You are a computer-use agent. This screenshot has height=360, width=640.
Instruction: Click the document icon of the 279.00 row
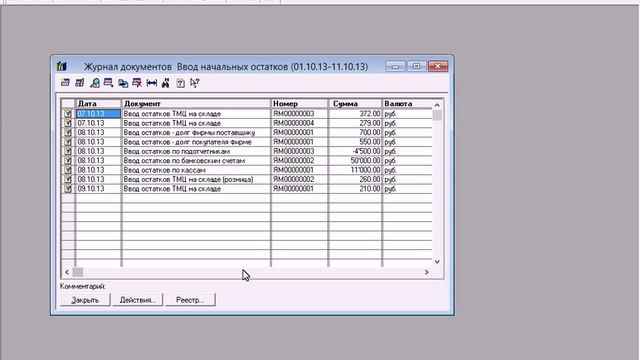pos(68,123)
